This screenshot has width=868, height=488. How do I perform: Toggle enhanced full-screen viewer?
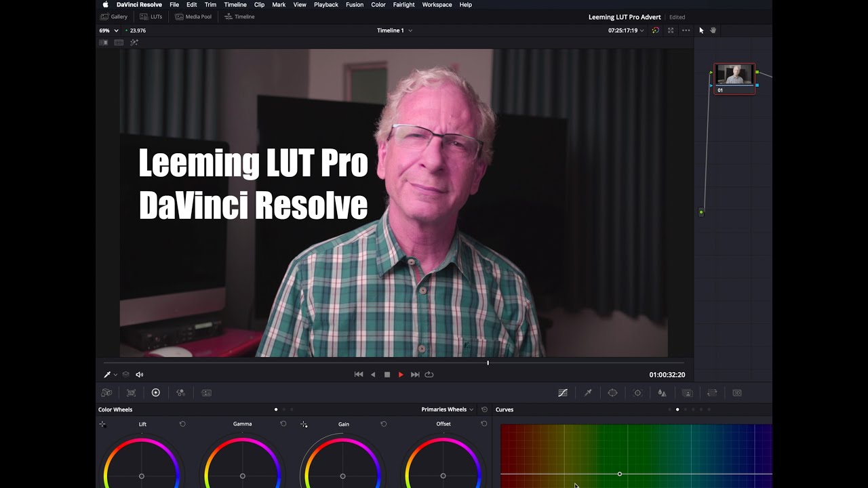[x=671, y=30]
